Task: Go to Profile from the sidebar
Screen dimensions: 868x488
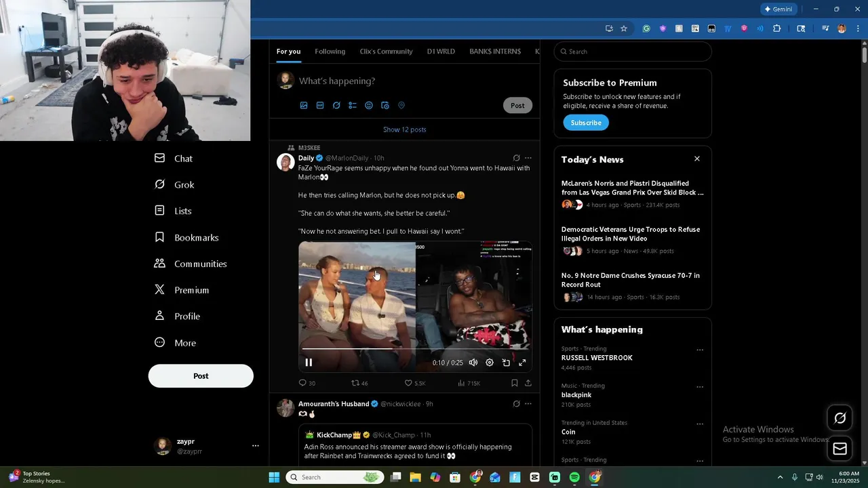Action: 177,317
